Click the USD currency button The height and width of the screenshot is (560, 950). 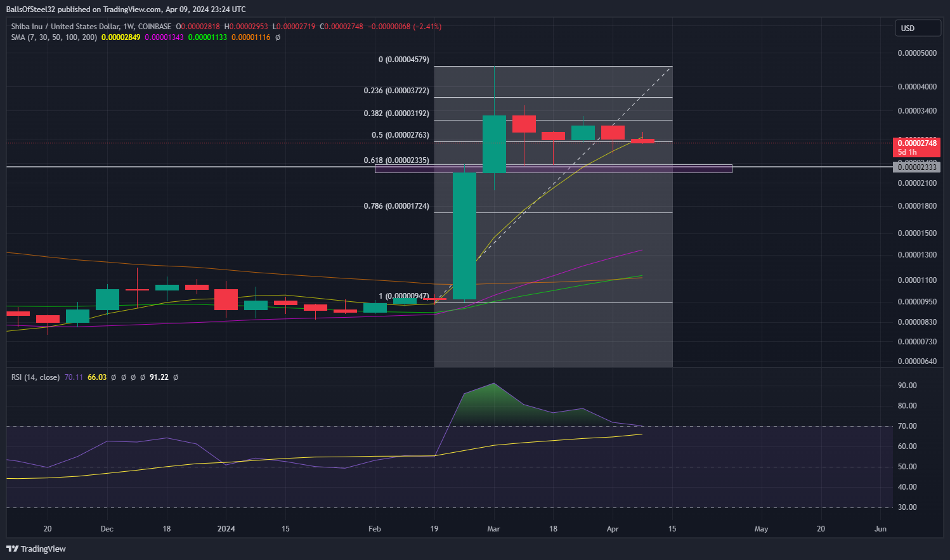[917, 29]
